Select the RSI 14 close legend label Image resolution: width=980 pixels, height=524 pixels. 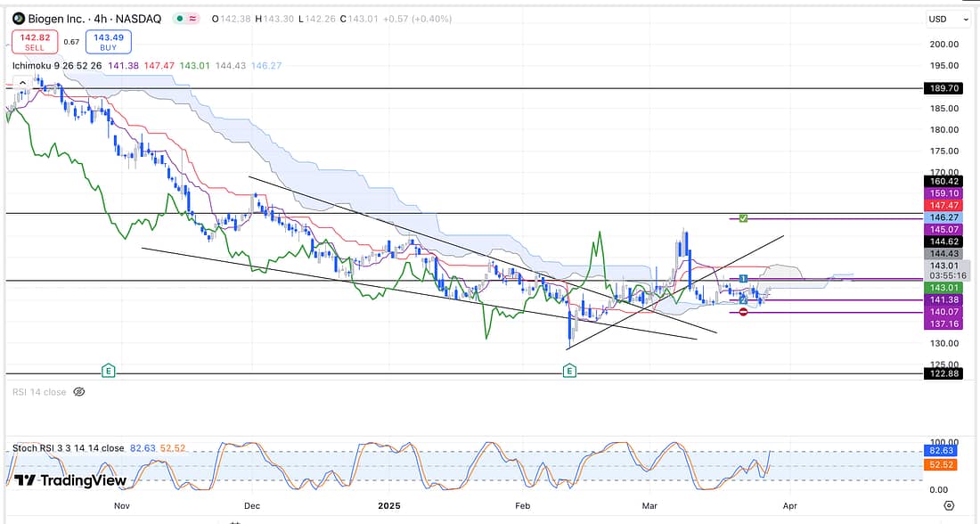tap(38, 392)
